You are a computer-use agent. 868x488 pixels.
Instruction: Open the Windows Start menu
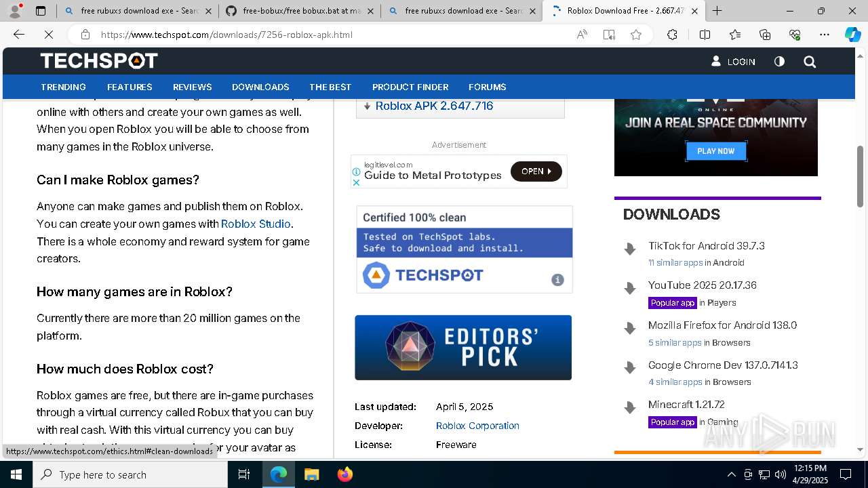(16, 474)
